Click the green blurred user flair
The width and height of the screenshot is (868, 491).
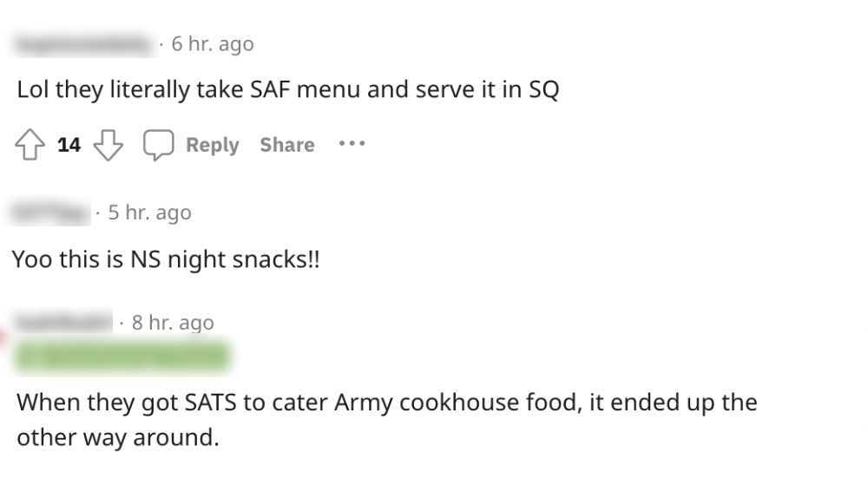122,357
